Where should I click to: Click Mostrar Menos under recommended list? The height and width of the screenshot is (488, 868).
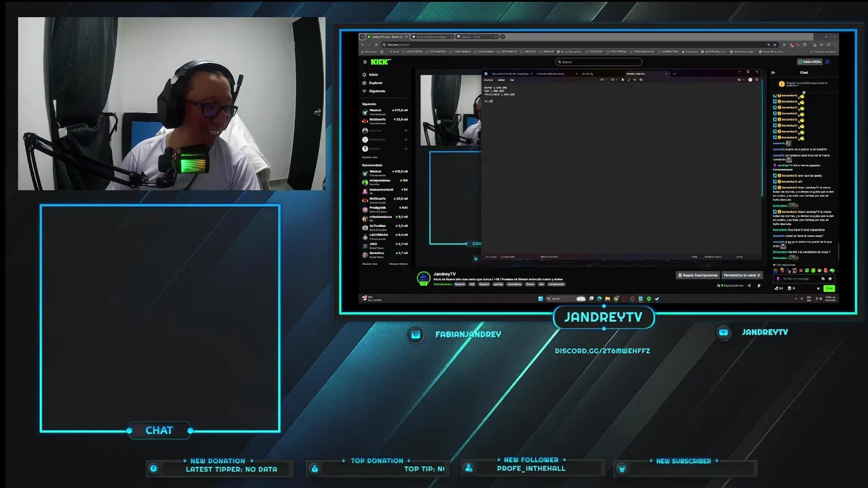[x=399, y=264]
